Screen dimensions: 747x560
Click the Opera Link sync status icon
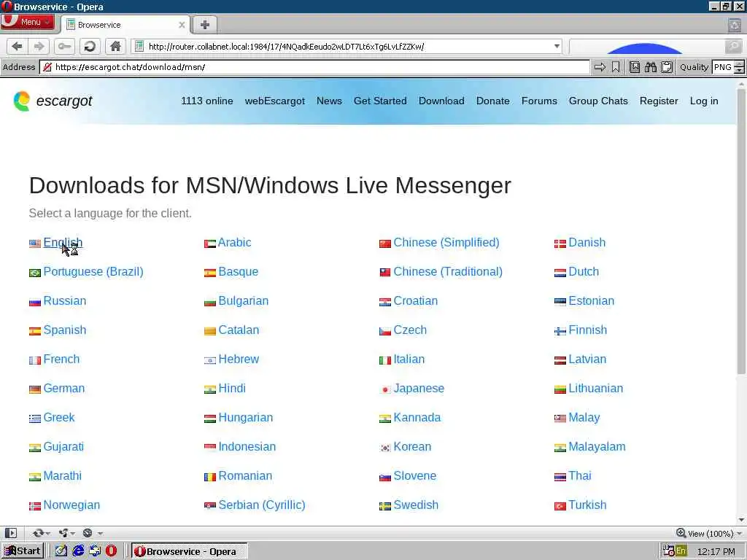pyautogui.click(x=38, y=533)
